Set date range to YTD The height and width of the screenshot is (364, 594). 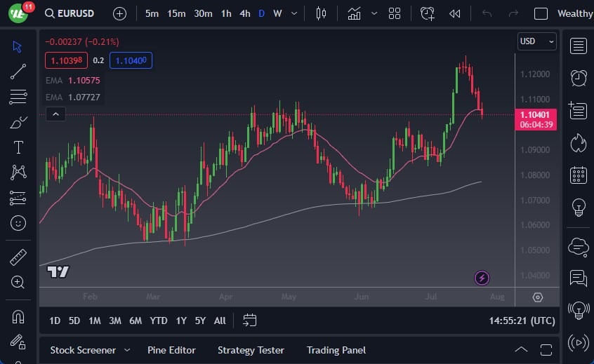pos(159,321)
